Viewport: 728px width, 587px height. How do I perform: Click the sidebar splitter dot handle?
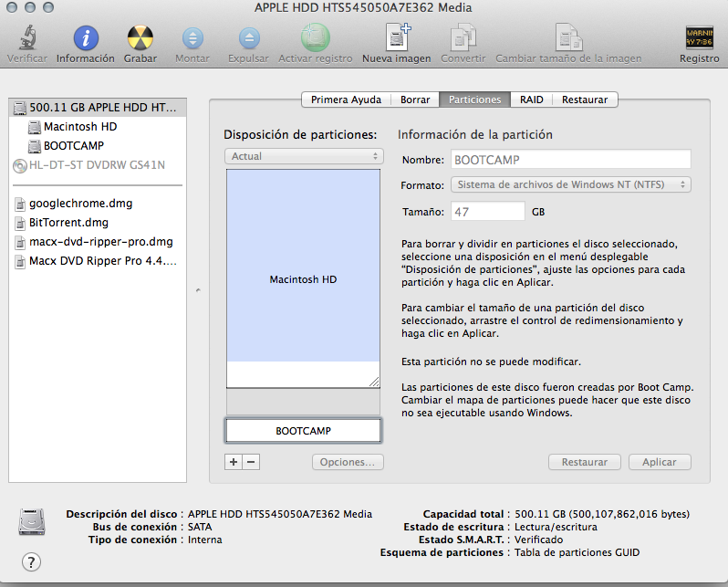pos(198,290)
